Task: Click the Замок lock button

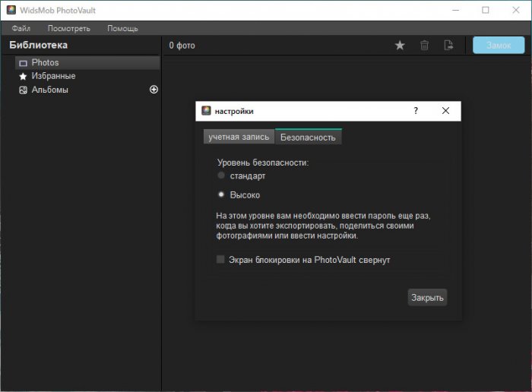Action: [x=499, y=46]
